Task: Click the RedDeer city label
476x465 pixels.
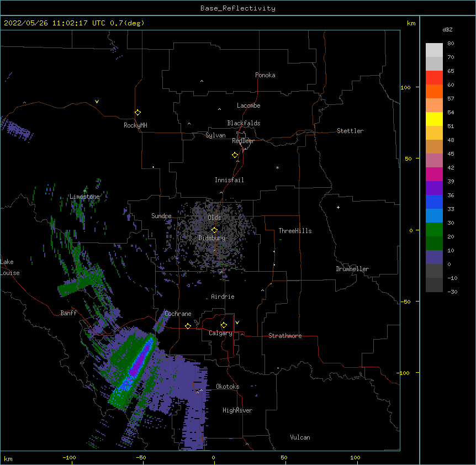Action: click(x=243, y=141)
